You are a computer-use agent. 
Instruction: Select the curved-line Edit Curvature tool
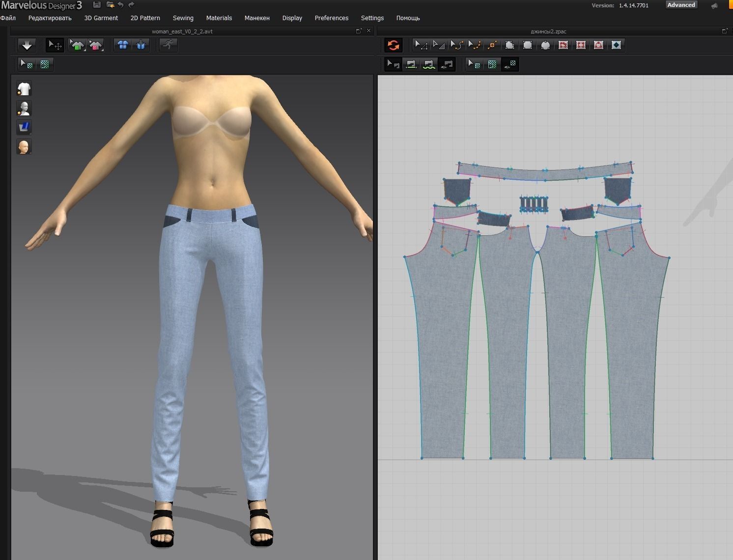coord(456,45)
